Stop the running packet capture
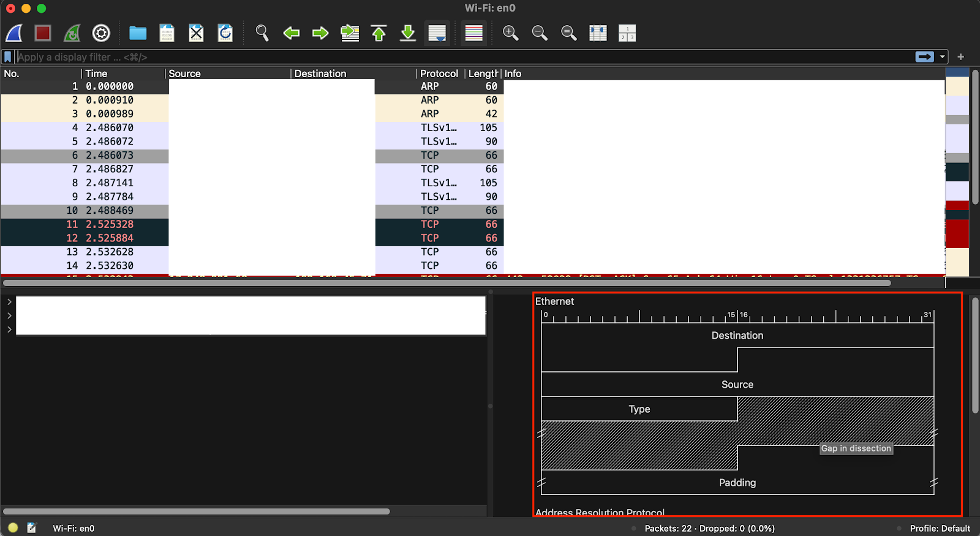Viewport: 980px width, 536px height. pos(43,33)
